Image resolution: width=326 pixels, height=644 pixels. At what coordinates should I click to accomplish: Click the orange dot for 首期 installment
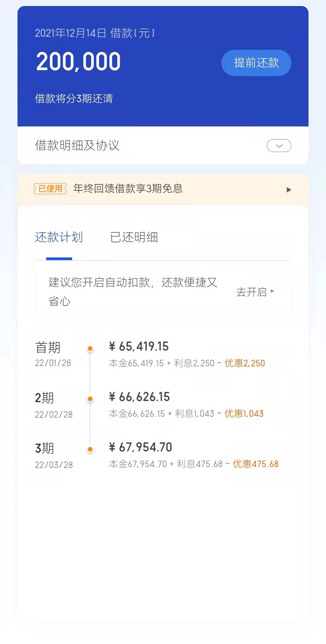(90, 349)
